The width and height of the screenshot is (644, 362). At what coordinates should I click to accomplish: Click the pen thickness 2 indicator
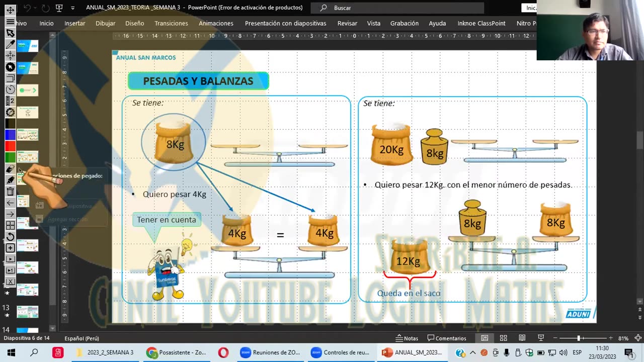[x=10, y=101]
